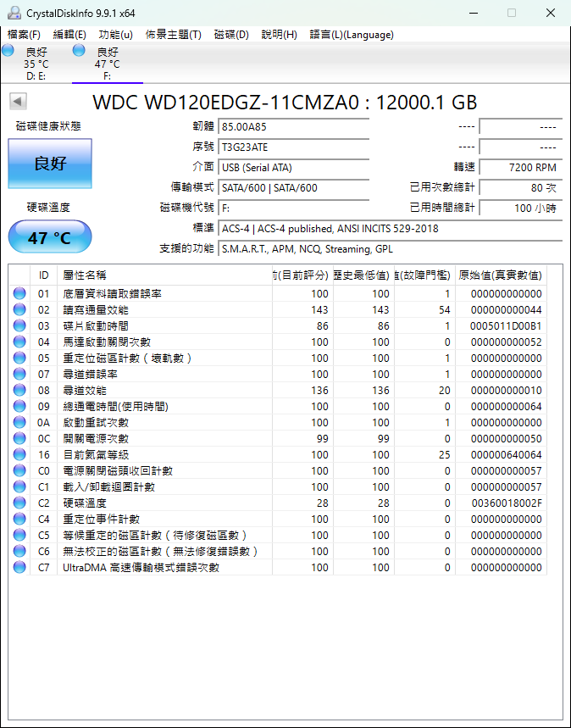571x728 pixels.
Task: Select the 目前氦氣等級 row
Action: click(x=278, y=454)
